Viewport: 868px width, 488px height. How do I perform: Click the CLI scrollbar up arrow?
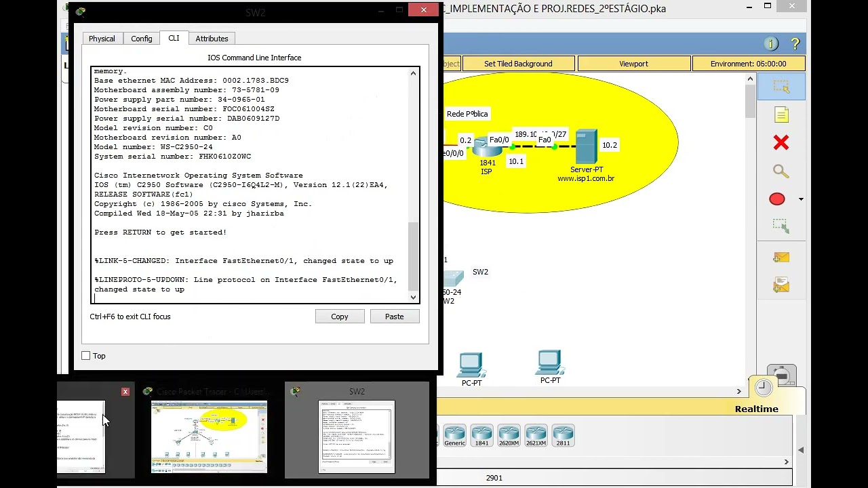[x=414, y=73]
